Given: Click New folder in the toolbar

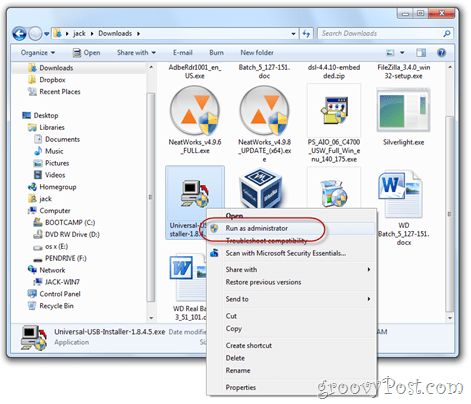Looking at the screenshot, I should pyautogui.click(x=257, y=53).
